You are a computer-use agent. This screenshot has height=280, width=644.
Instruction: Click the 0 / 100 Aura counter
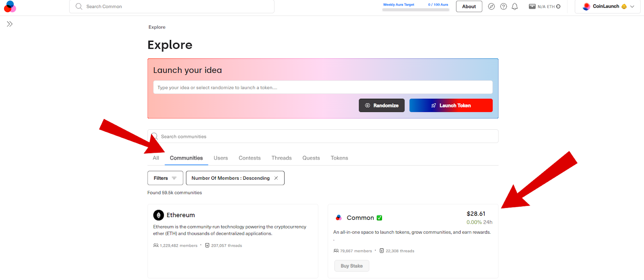pyautogui.click(x=438, y=4)
